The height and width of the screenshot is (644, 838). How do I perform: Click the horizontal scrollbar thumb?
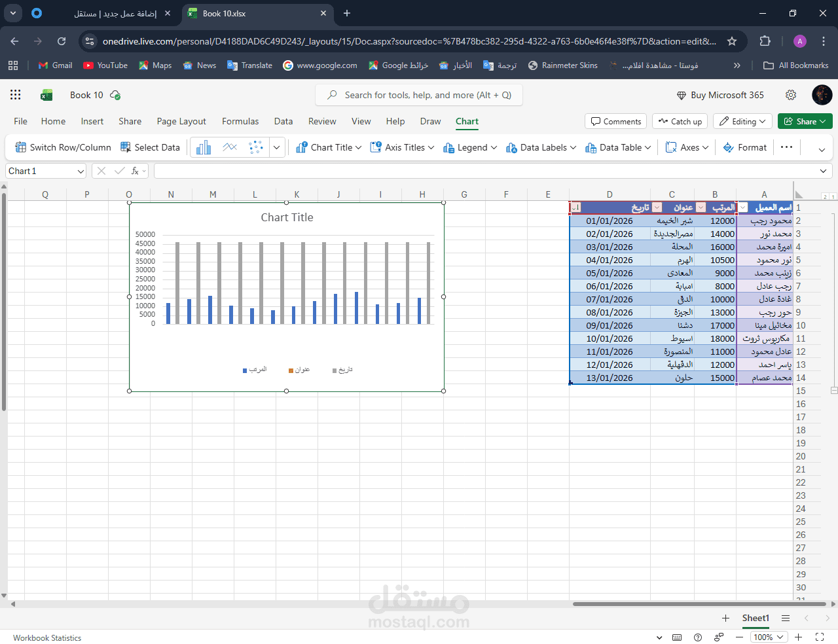pos(700,603)
